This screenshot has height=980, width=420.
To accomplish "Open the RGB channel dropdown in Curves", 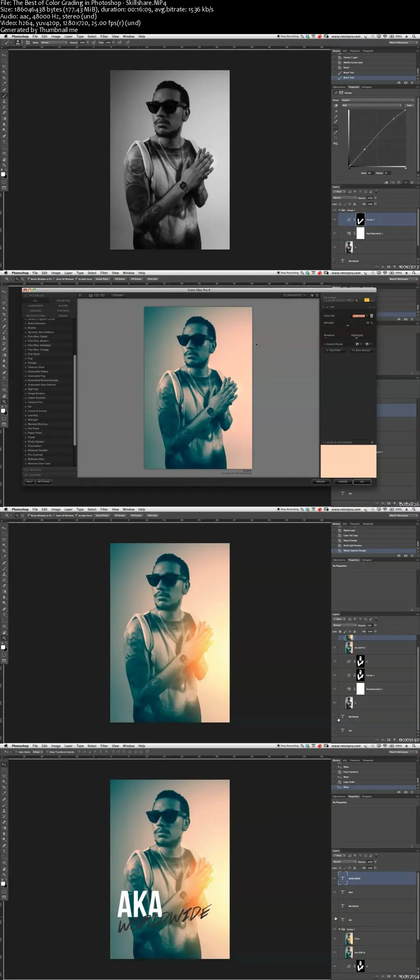I will click(372, 106).
